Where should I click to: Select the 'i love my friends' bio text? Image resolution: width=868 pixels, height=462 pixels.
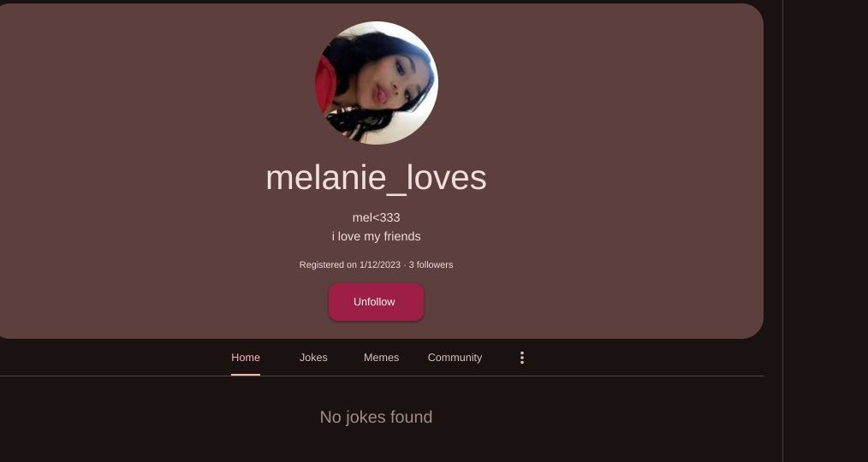tap(376, 236)
